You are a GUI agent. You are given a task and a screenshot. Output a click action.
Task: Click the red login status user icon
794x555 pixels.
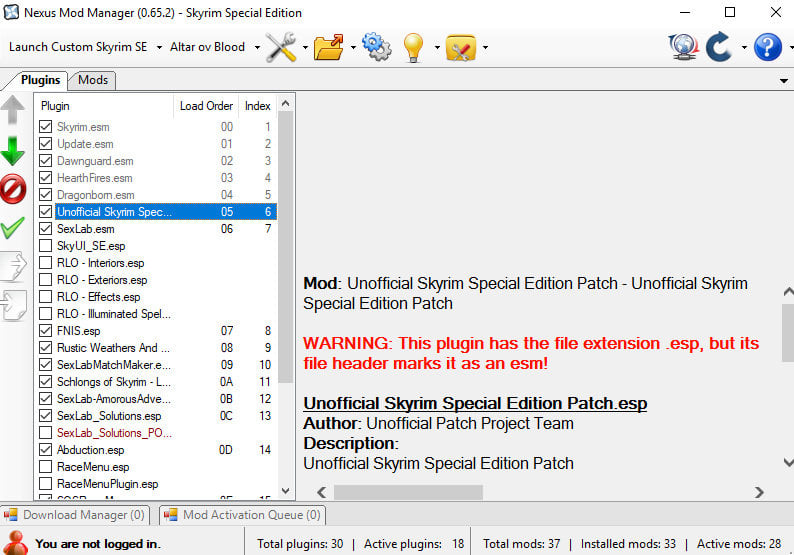pos(15,543)
